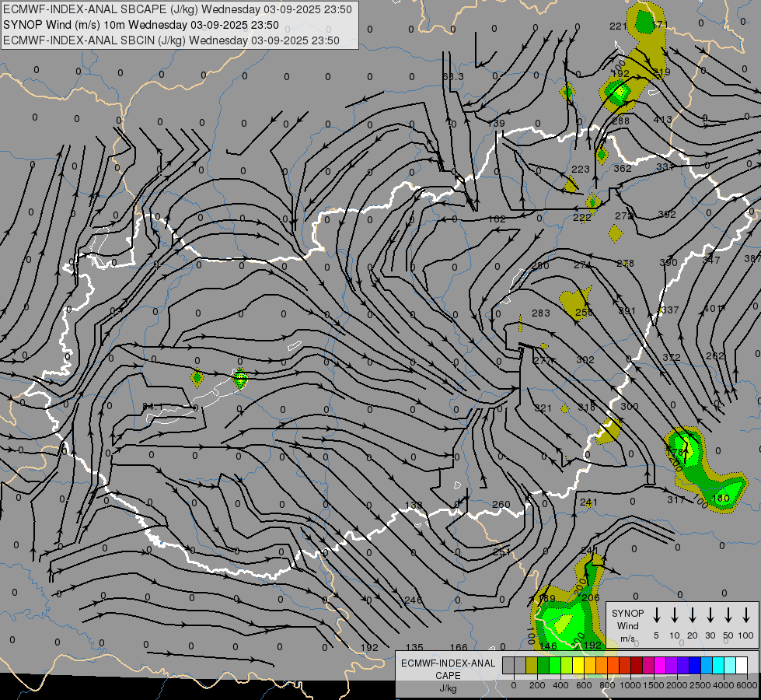Select the dark green CAPE legend swatch
This screenshot has height=700, width=761.
coord(543,666)
